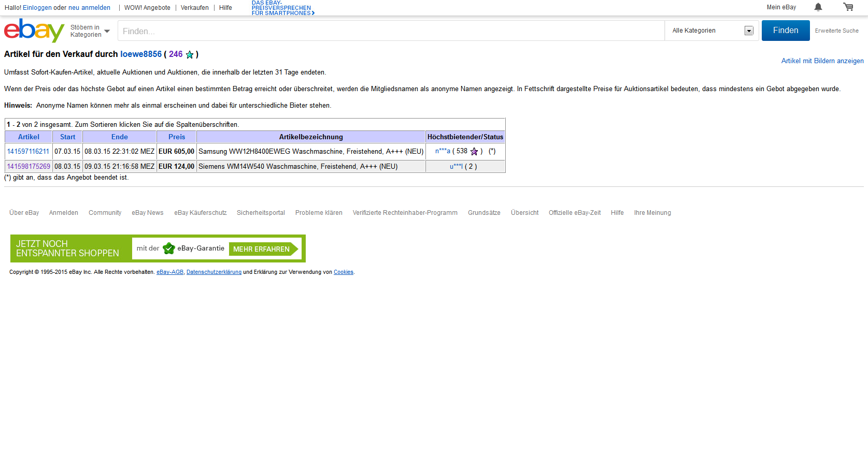Viewport: 868px width, 468px height.
Task: Open the notifications bell icon
Action: [x=818, y=7]
